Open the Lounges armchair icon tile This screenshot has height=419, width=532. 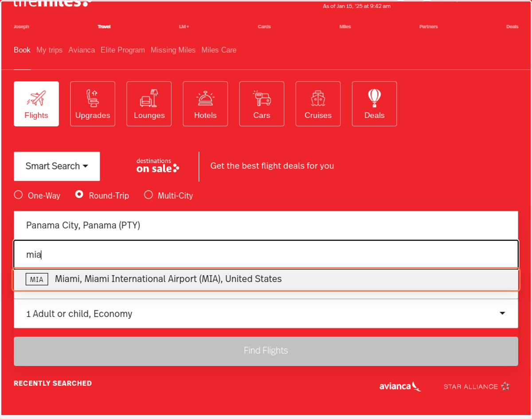point(149,104)
